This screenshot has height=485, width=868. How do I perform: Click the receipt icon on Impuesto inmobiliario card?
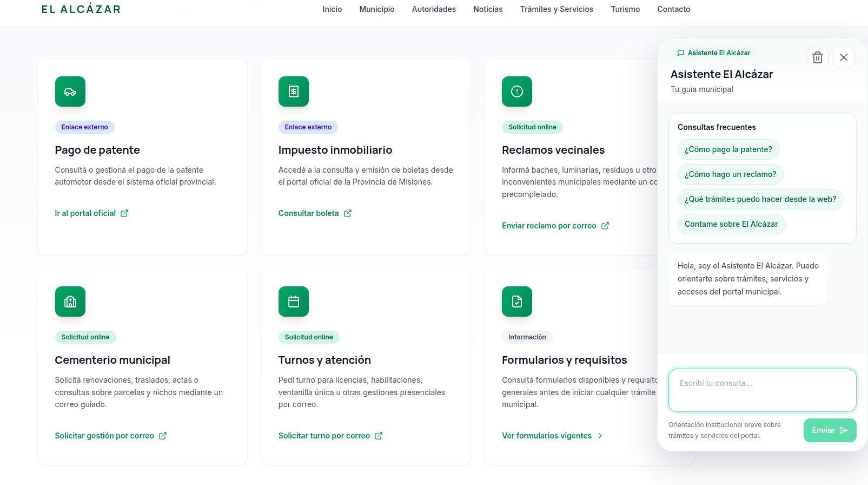tap(294, 91)
